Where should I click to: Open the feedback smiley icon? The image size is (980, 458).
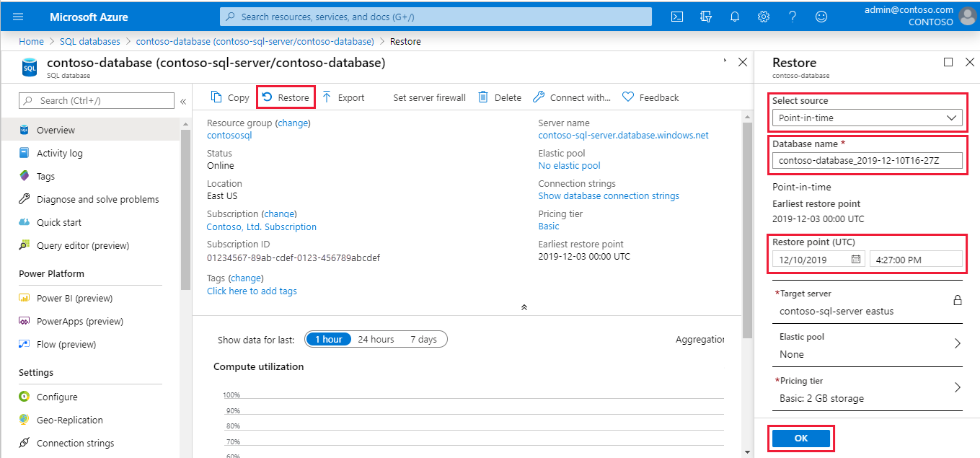pyautogui.click(x=821, y=17)
